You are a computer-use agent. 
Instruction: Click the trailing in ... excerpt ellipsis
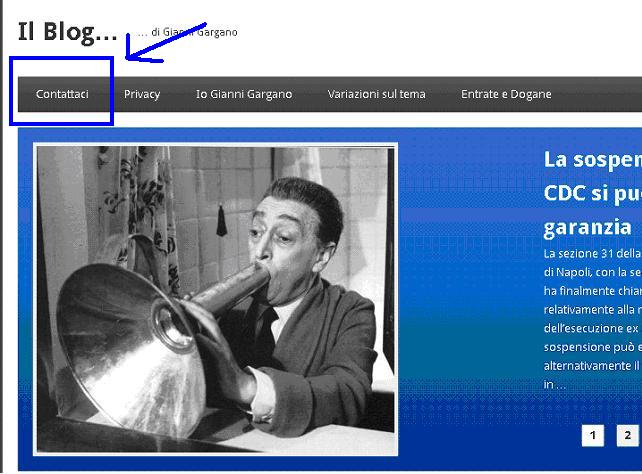554,385
